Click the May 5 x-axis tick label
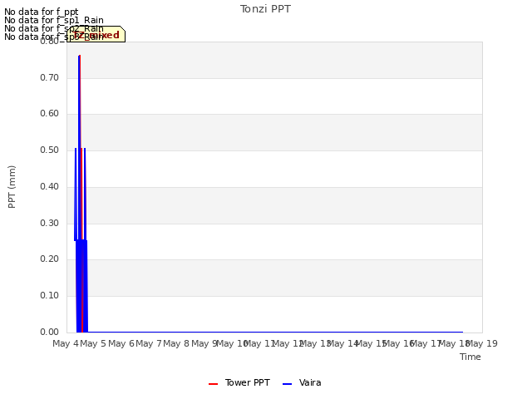This screenshot has height=399, width=532. [93, 343]
